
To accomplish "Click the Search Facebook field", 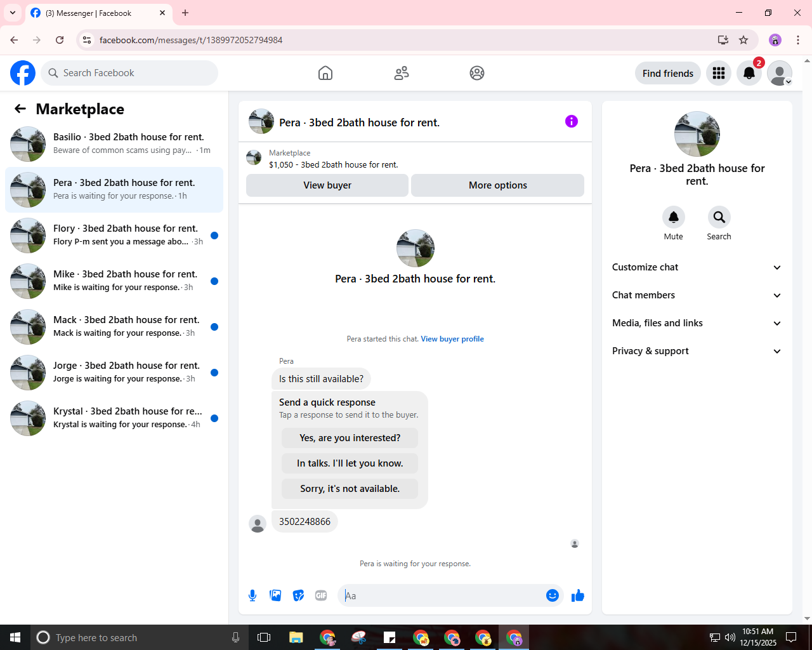I will point(129,73).
